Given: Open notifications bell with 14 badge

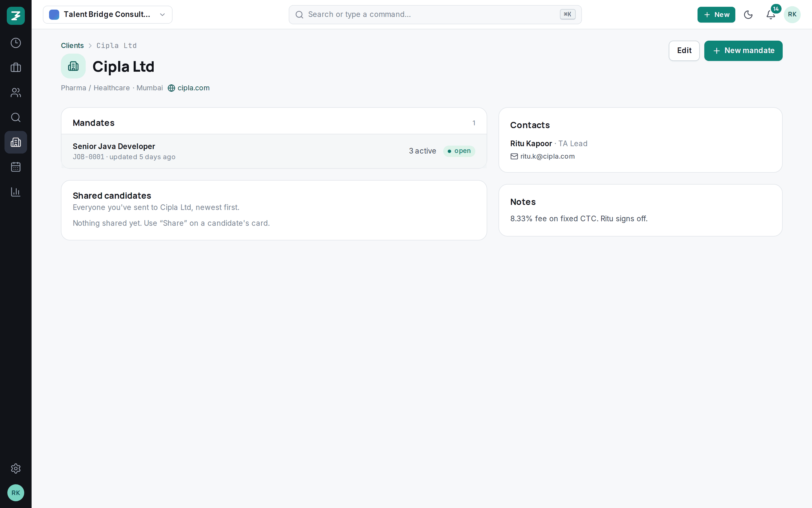Looking at the screenshot, I should tap(771, 14).
